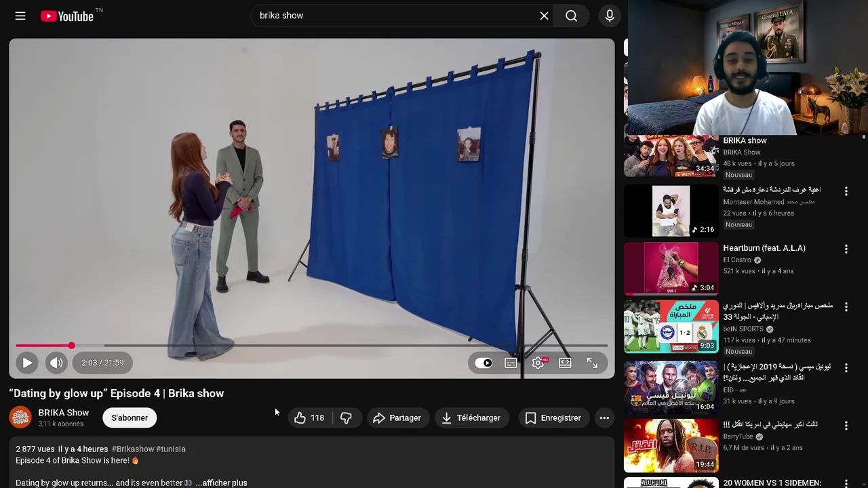This screenshot has width=868, height=488.
Task: Enter fullscreen mode icon
Action: coord(592,363)
